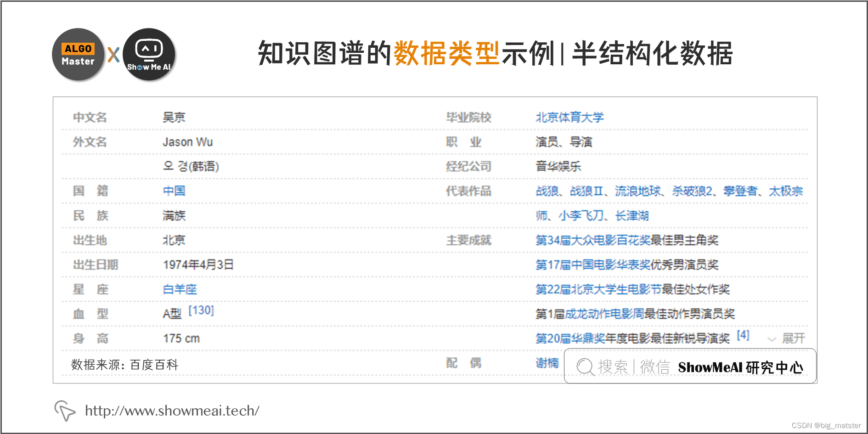Image resolution: width=868 pixels, height=434 pixels.
Task: Click the 出生日期 field label
Action: (x=96, y=265)
